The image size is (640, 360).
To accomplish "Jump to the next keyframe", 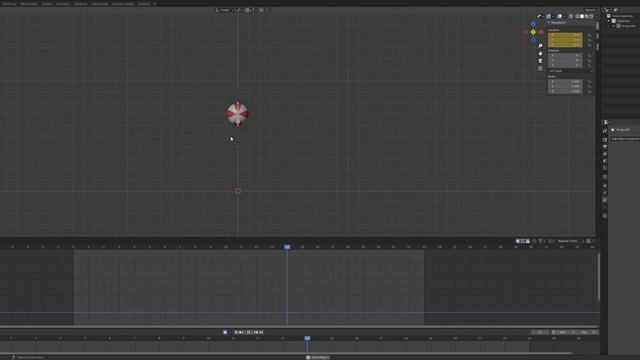I will pyautogui.click(x=256, y=332).
